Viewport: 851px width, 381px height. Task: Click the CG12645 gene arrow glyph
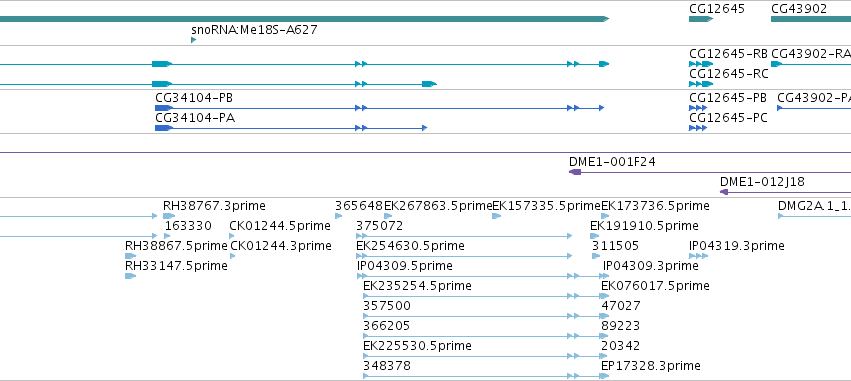click(x=701, y=19)
